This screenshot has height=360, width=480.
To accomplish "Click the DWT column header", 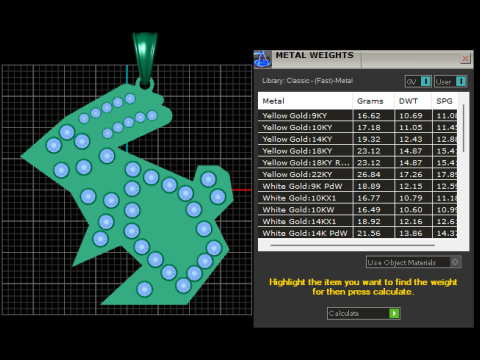I will [x=413, y=101].
